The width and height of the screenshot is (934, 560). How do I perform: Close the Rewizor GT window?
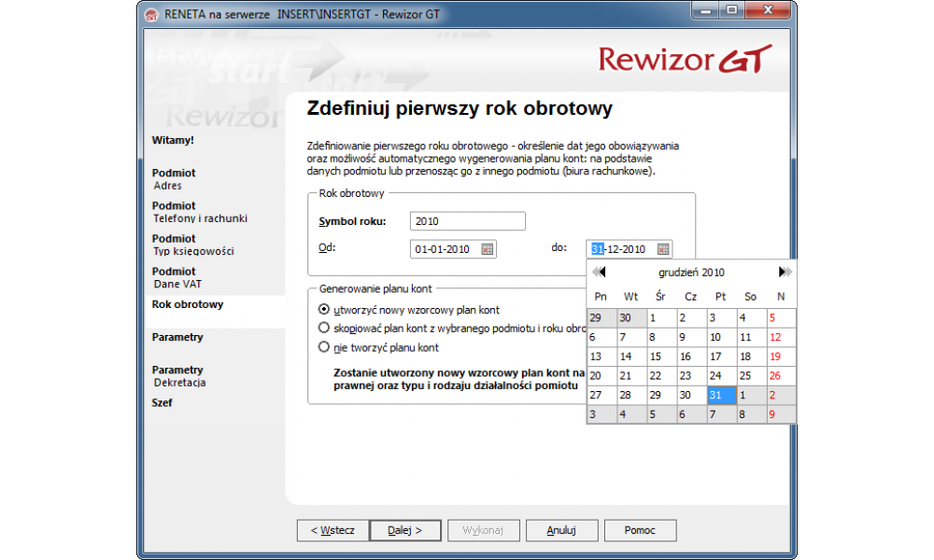768,10
